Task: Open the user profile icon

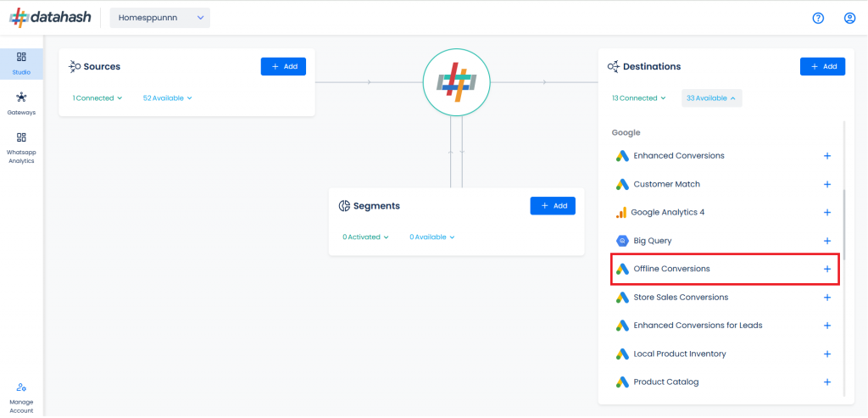Action: click(849, 19)
